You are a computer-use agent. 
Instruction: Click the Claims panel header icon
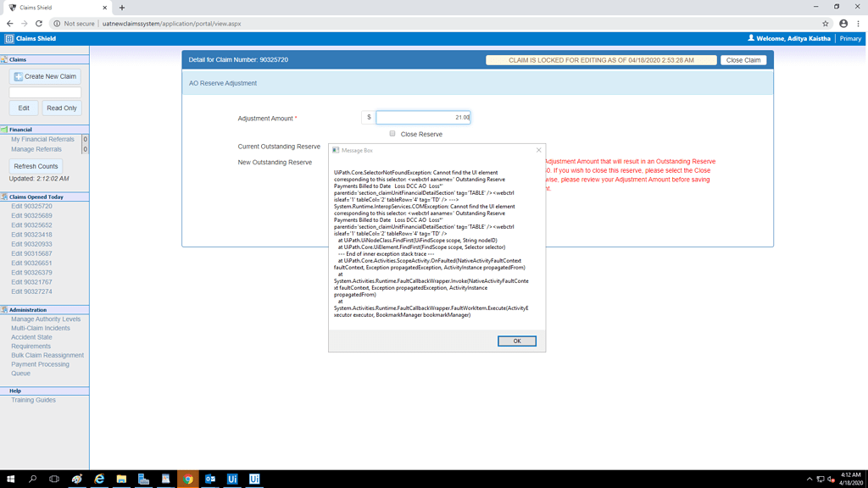tap(6, 59)
